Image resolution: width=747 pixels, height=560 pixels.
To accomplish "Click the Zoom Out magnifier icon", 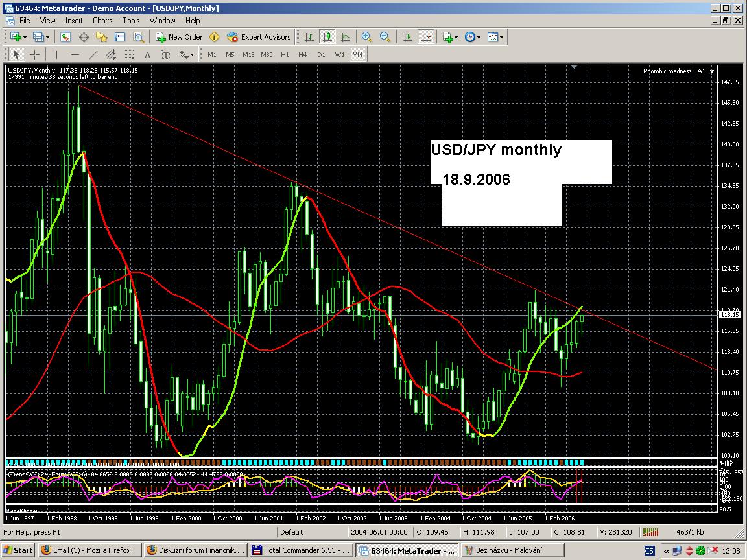I will pos(385,37).
